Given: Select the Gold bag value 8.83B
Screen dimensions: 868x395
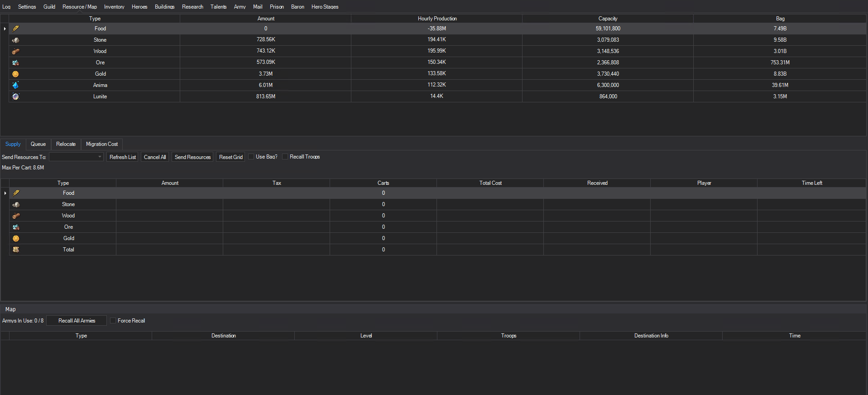Looking at the screenshot, I should (780, 74).
